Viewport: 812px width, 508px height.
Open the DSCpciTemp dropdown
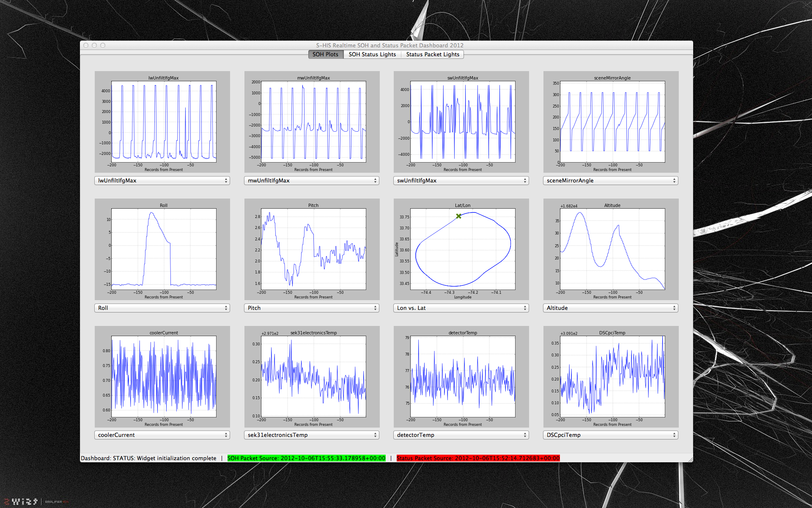point(611,435)
